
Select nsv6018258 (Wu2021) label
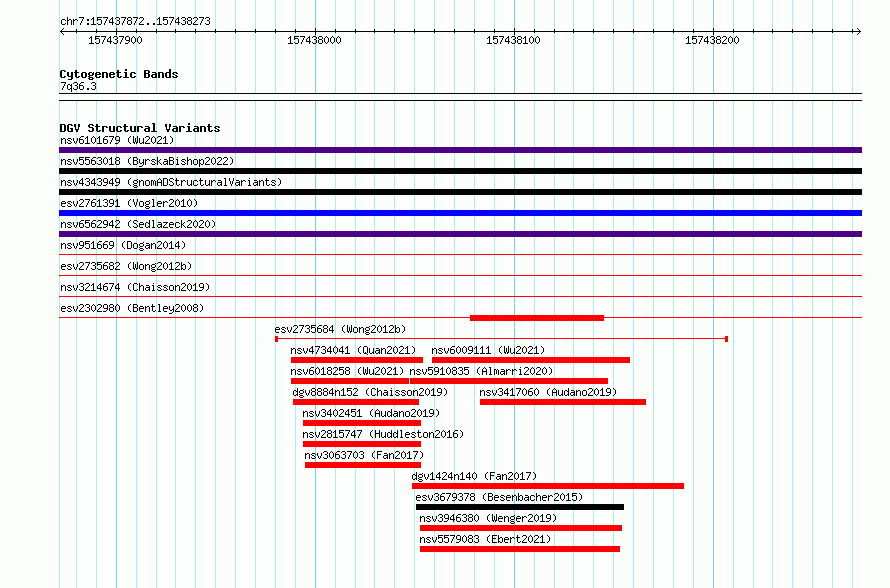(x=347, y=371)
